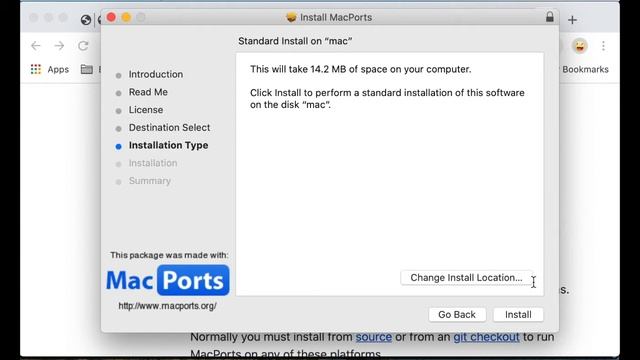
Task: Click the macports.org URL text
Action: (x=167, y=306)
